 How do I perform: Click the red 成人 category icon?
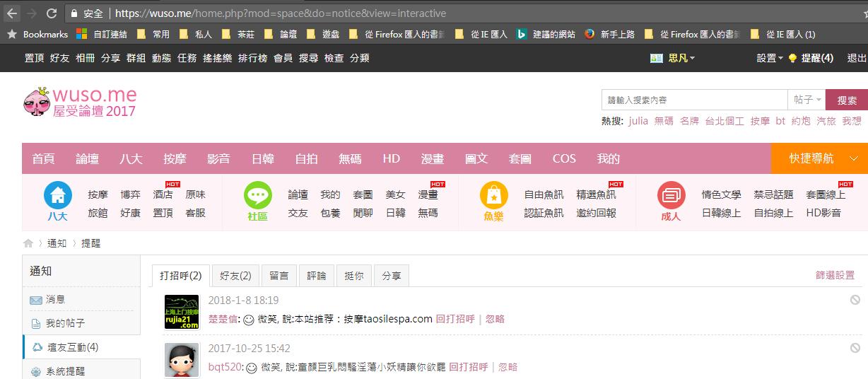(x=671, y=195)
